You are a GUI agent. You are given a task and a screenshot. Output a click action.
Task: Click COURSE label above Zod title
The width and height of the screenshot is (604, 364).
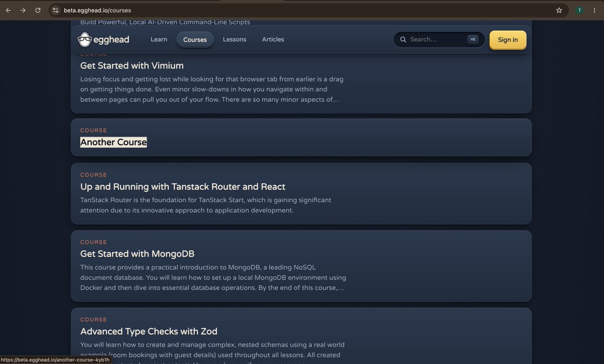[94, 320]
